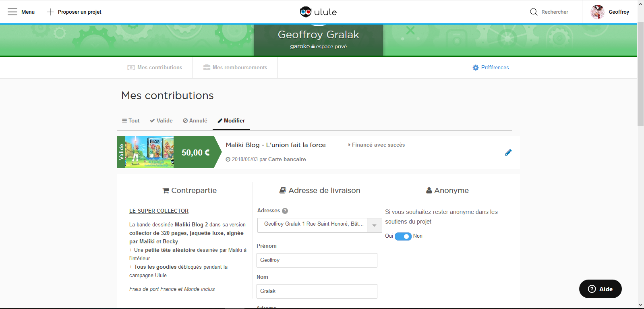Expand the Adresses dropdown arrow

374,225
